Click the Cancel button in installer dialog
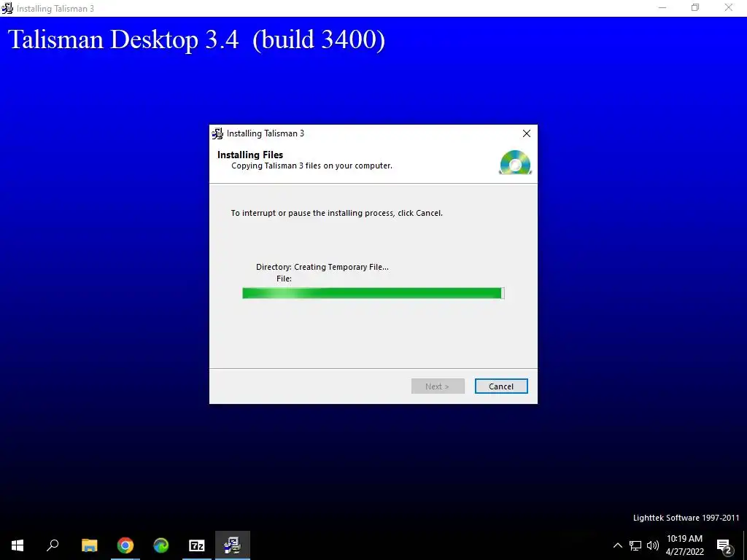This screenshot has width=747, height=560. point(500,386)
